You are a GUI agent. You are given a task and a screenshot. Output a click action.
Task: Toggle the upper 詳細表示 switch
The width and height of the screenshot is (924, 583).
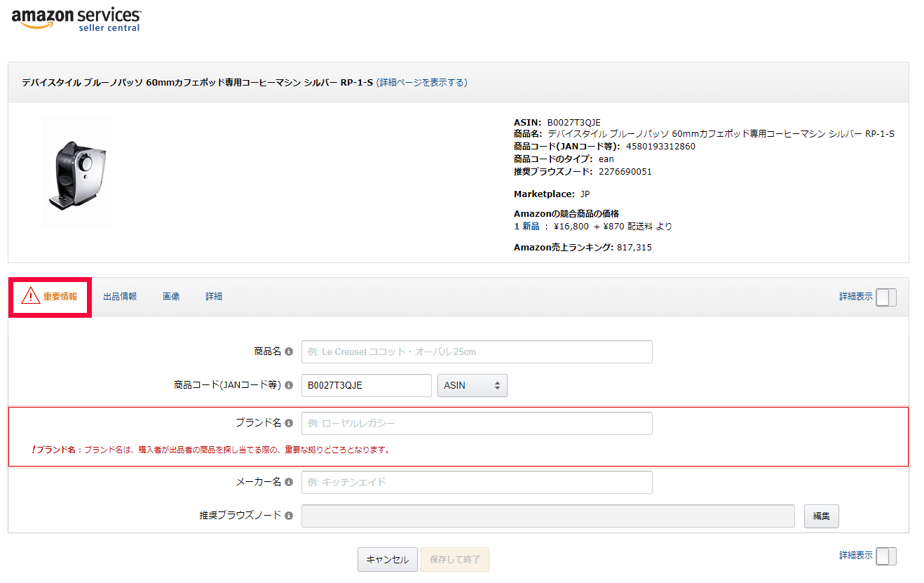point(885,297)
